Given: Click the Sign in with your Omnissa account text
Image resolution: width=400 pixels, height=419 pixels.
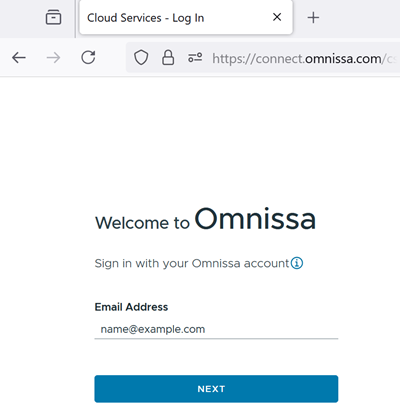Looking at the screenshot, I should pos(192,263).
